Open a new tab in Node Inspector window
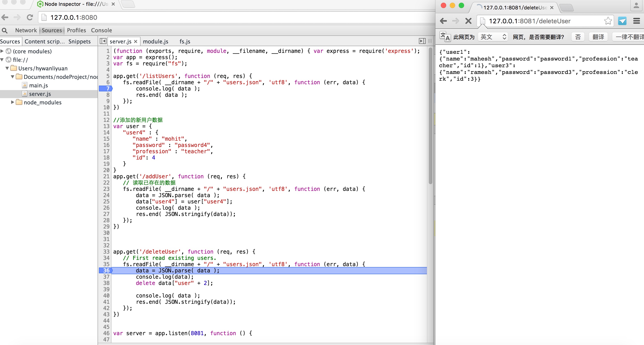The height and width of the screenshot is (345, 644). point(128,4)
